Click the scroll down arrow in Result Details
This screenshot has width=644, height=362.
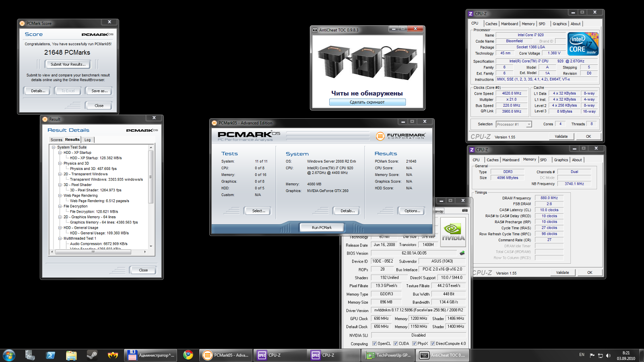tap(151, 246)
